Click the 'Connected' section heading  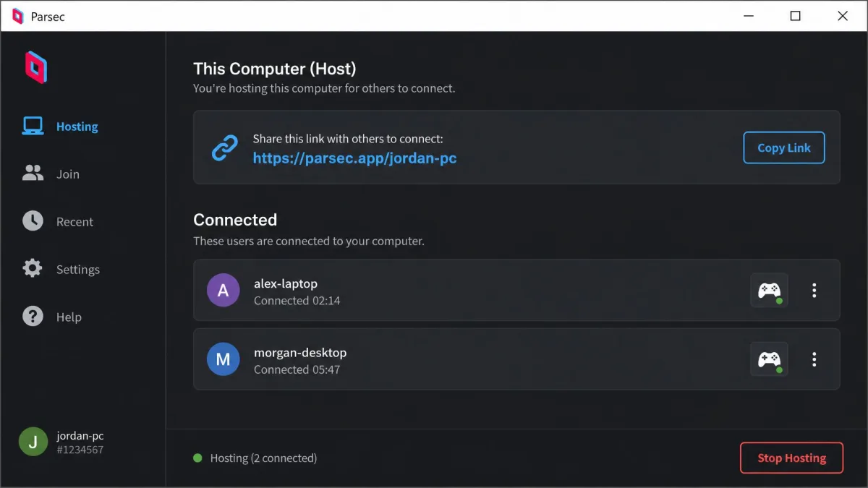(x=235, y=220)
